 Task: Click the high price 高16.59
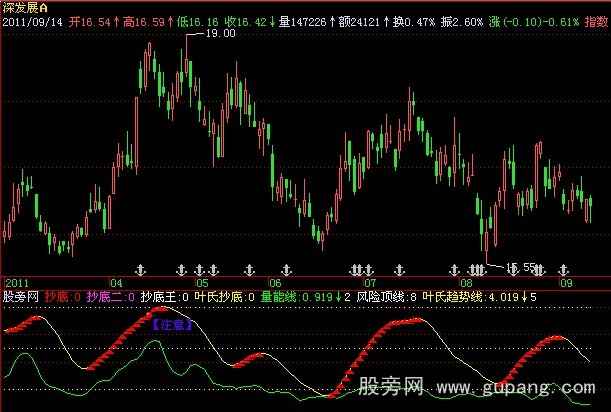(x=144, y=22)
